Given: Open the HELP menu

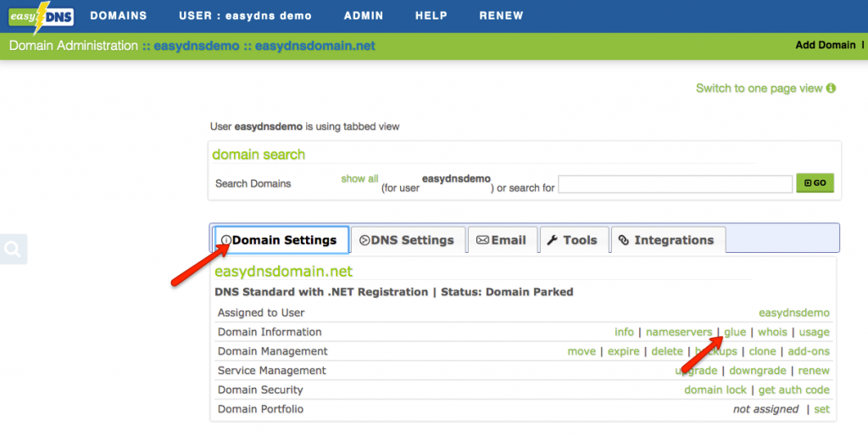Looking at the screenshot, I should click(x=431, y=16).
